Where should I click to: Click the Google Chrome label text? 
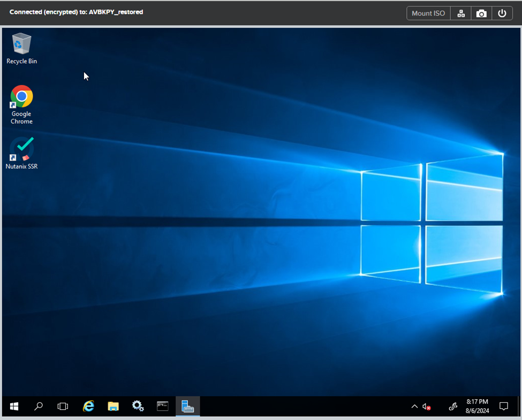[21, 118]
